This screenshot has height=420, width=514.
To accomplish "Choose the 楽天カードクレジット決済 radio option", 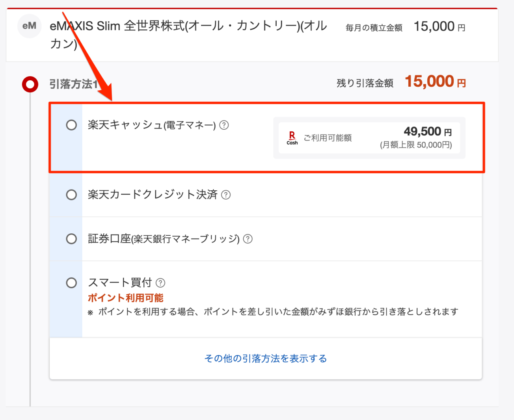I will (x=71, y=195).
